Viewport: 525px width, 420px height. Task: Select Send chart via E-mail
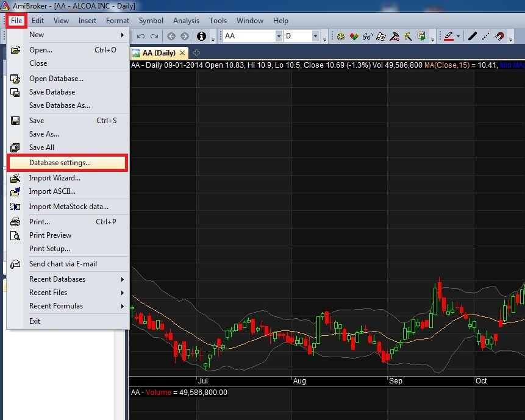coord(68,264)
